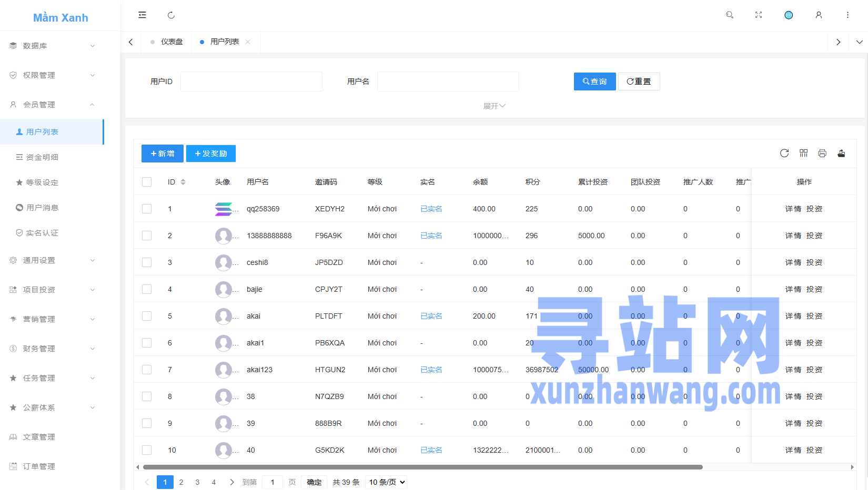Focus the page number jump input
This screenshot has height=490, width=868.
[x=272, y=482]
